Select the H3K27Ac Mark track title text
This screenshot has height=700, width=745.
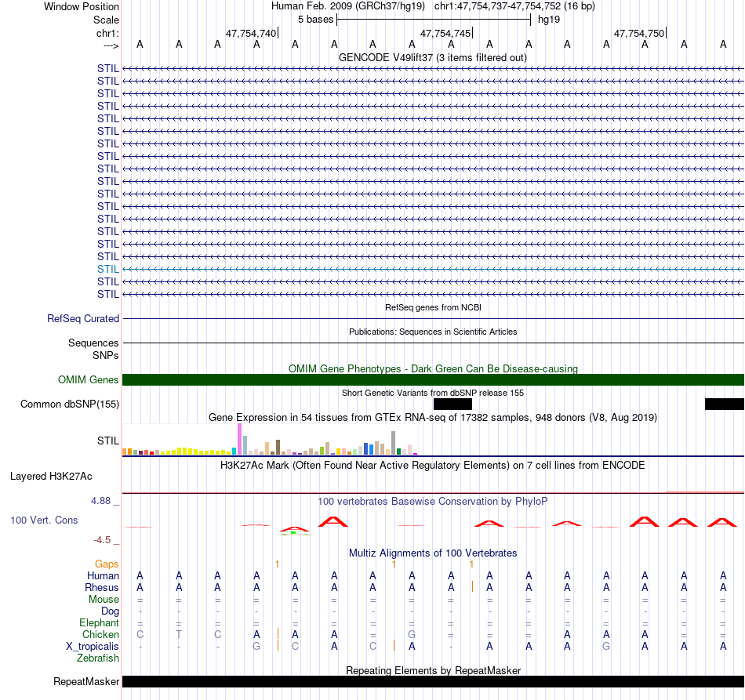coord(433,465)
